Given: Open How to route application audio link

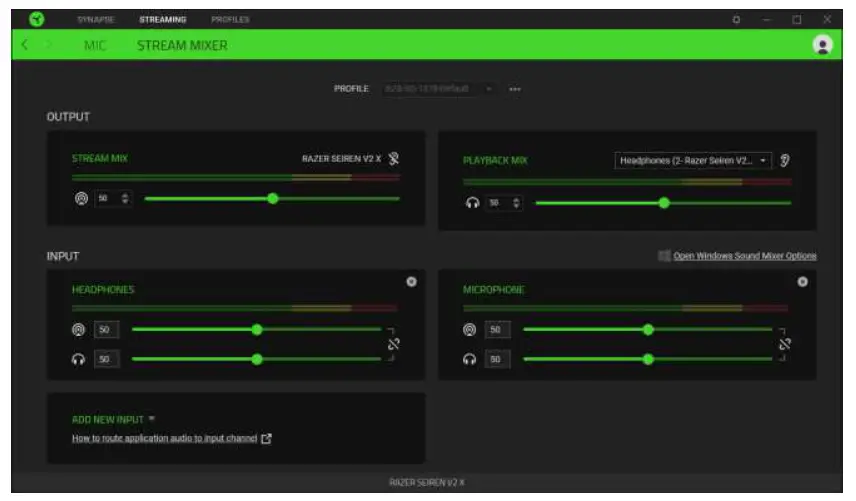Looking at the screenshot, I should pos(164,438).
